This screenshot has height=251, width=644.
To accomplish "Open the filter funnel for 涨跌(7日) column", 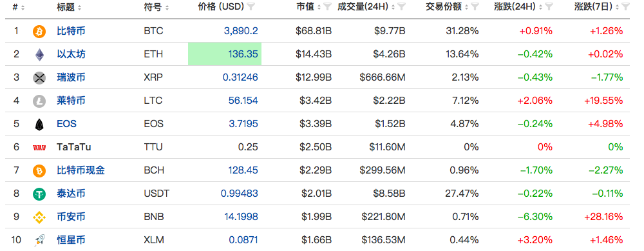I will pos(625,6).
